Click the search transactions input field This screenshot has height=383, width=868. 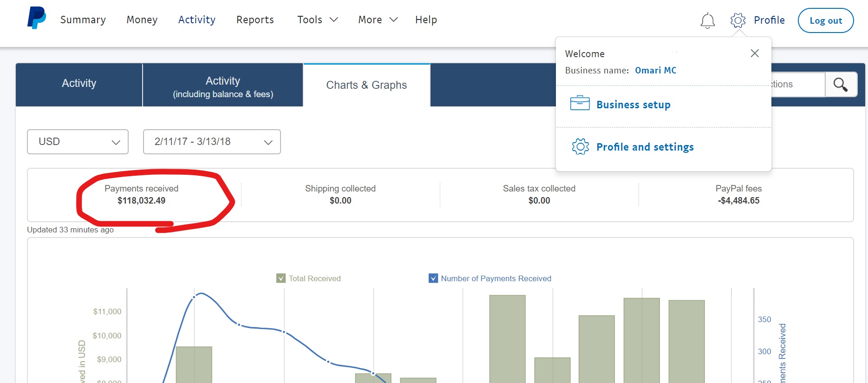798,84
